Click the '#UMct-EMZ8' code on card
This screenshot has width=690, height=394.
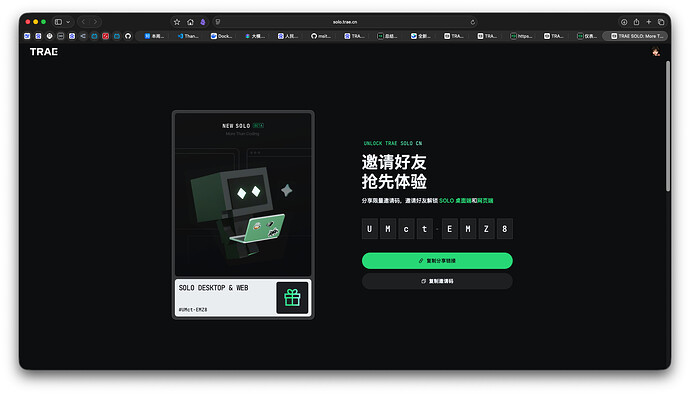pyautogui.click(x=193, y=309)
